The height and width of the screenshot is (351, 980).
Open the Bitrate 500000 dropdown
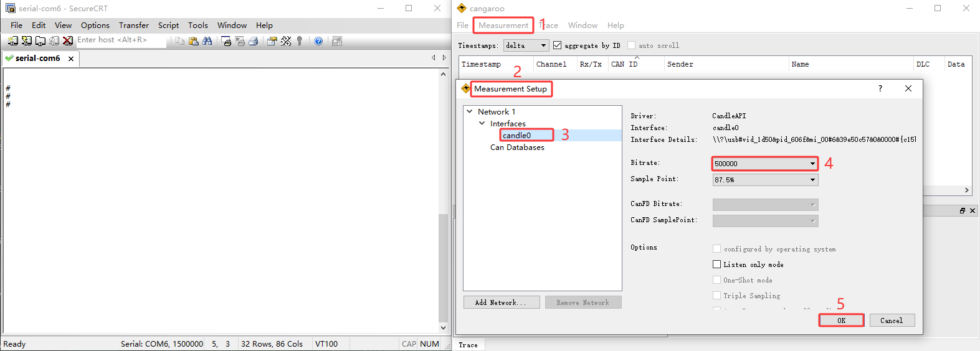pos(765,164)
